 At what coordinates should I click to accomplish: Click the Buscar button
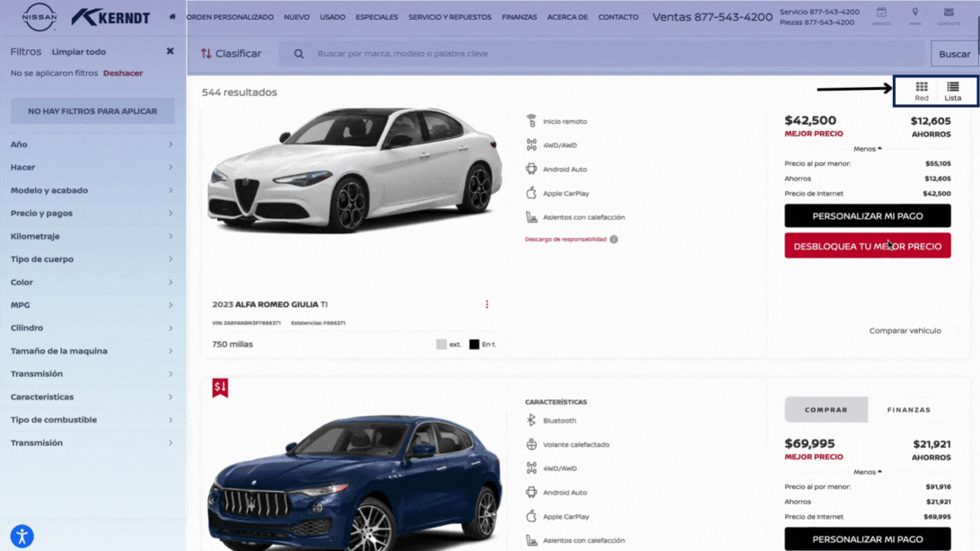coord(954,54)
